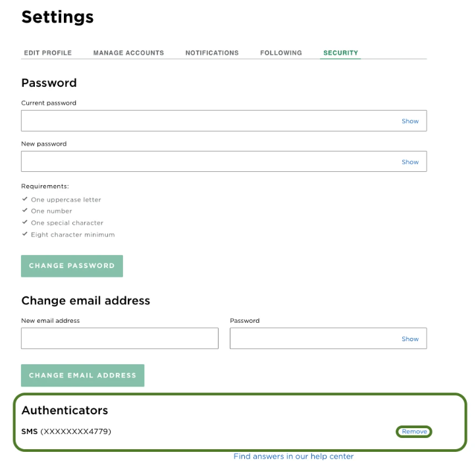
Task: Click the checkmark beside One number
Action: [24, 211]
